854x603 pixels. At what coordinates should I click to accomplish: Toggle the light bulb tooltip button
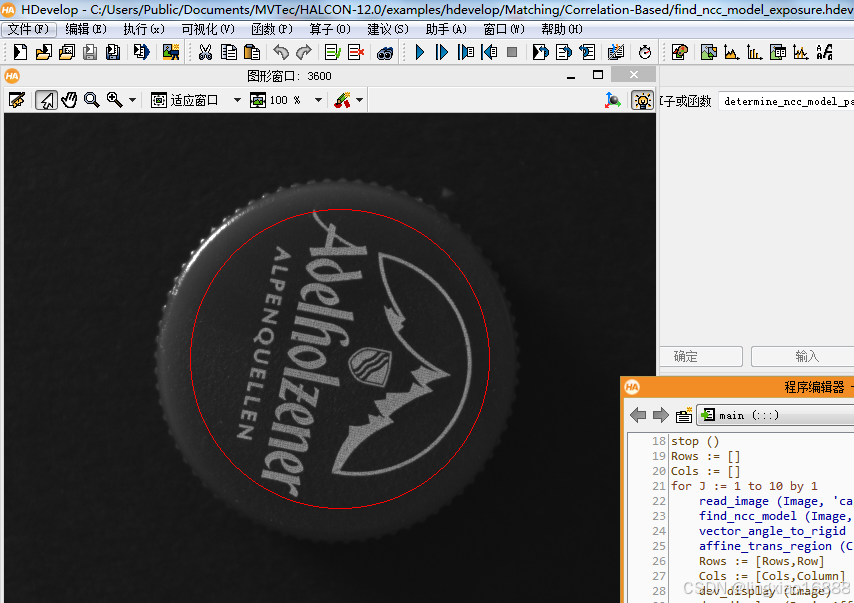click(x=643, y=100)
